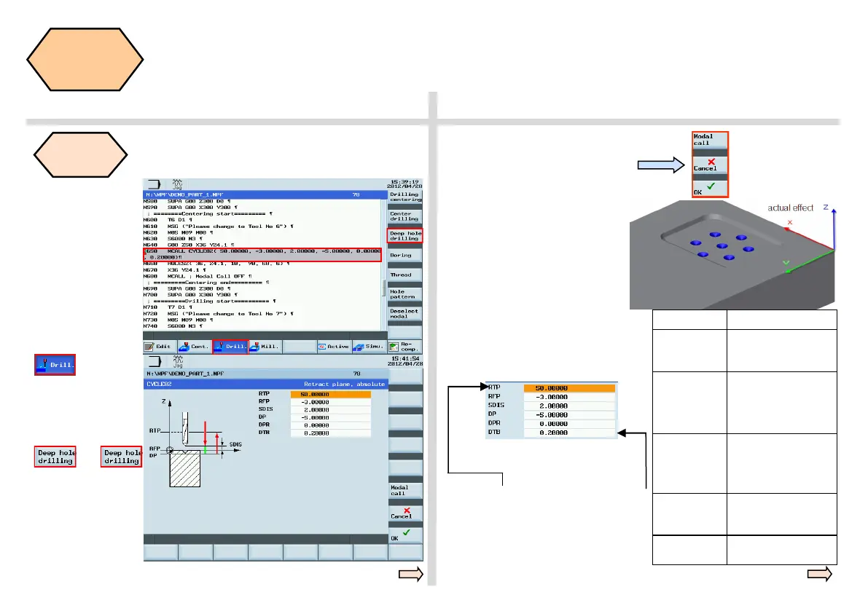Open the Thread softkey
Screen dimensions: 868x611
click(x=404, y=275)
